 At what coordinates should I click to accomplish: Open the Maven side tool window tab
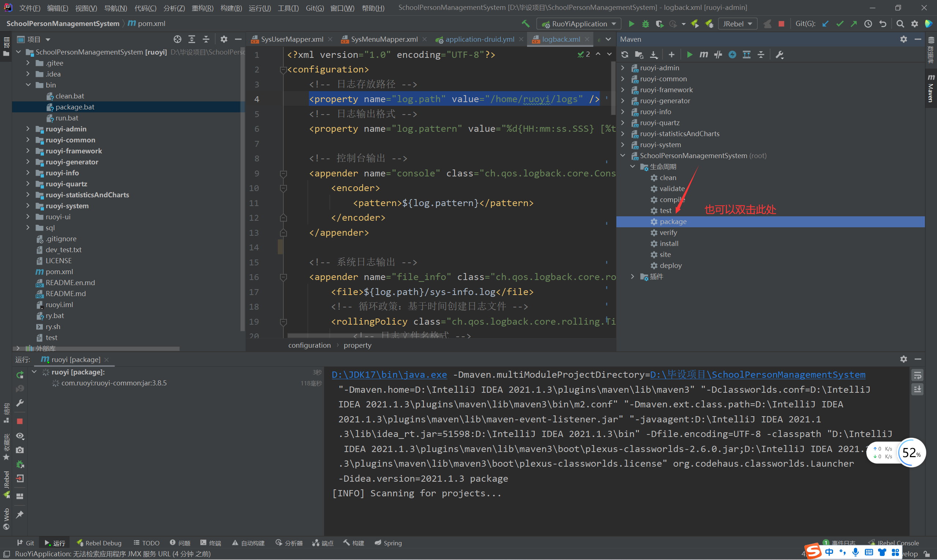coord(930,87)
